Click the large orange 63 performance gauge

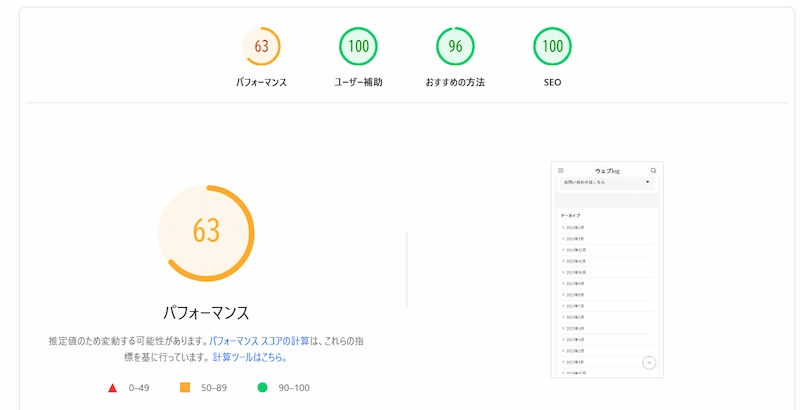(206, 233)
